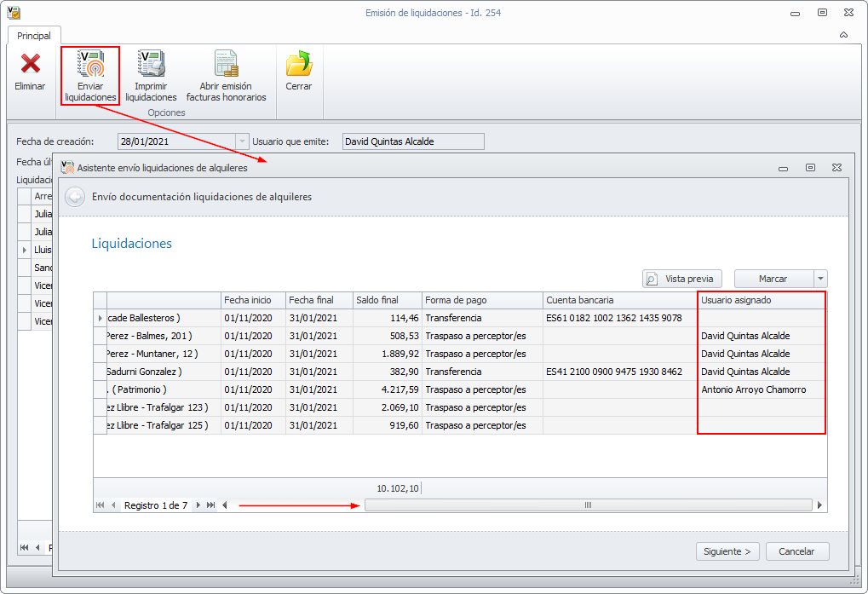Click the Eliminar red X icon
The width and height of the screenshot is (868, 594).
point(30,64)
